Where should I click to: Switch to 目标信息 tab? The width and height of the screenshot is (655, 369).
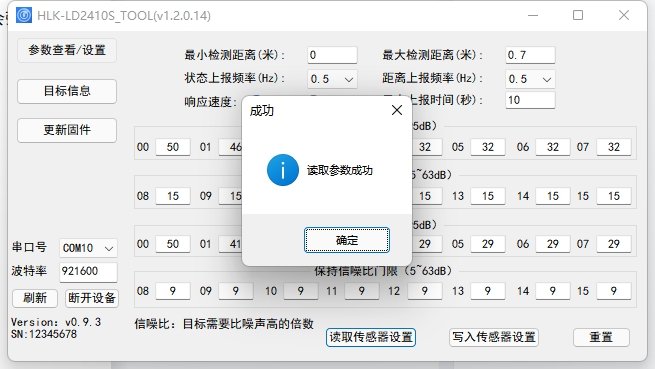[x=67, y=91]
